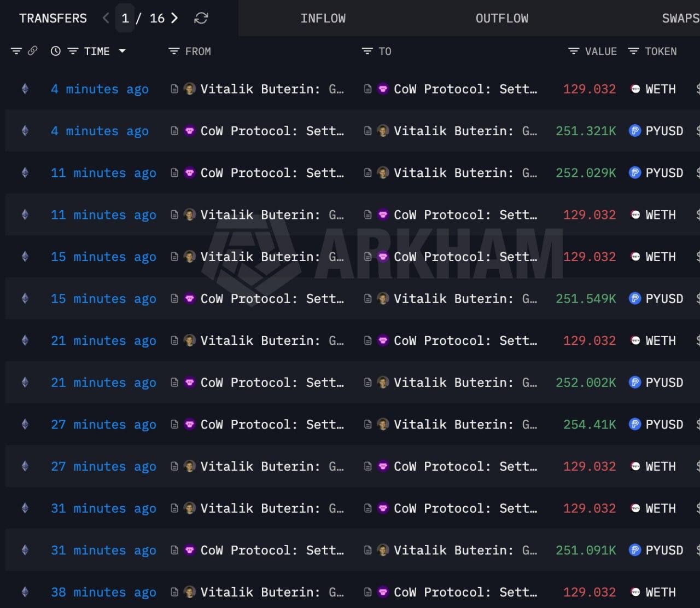Open CoW Protocol sender in the 252.029K row
Image resolution: width=700 pixels, height=608 pixels.
point(272,173)
